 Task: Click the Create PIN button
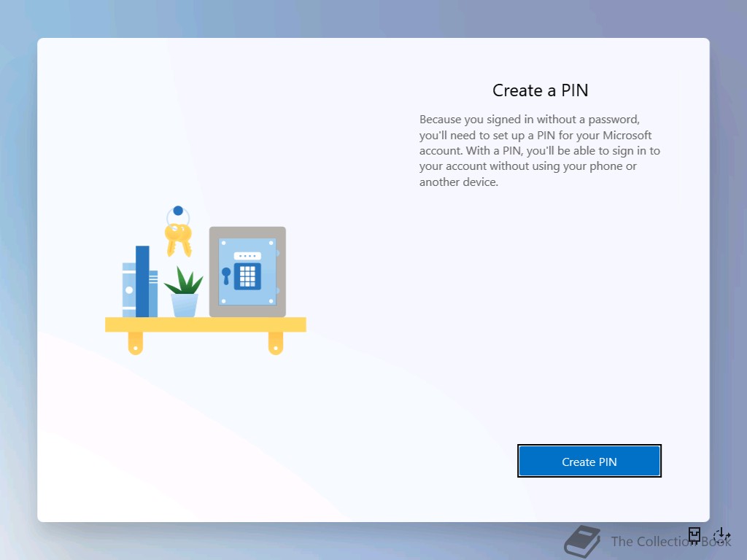pyautogui.click(x=589, y=461)
